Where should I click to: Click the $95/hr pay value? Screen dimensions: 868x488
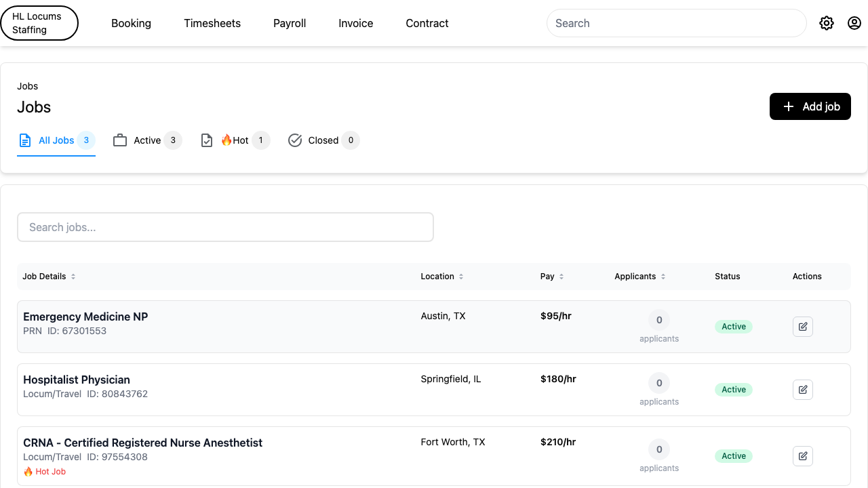tap(556, 316)
